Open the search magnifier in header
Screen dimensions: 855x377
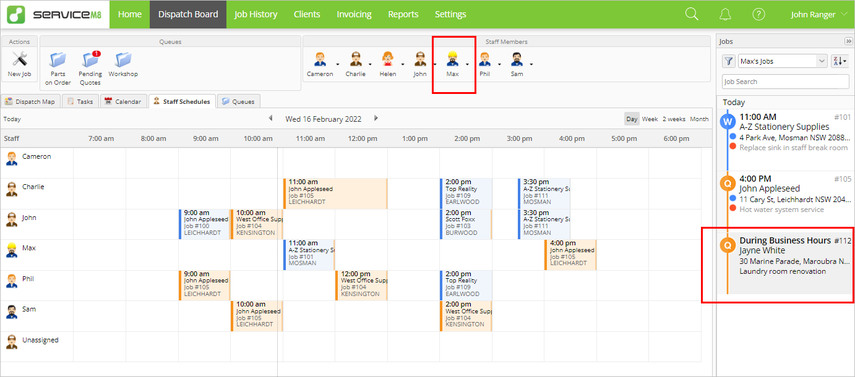pos(691,14)
